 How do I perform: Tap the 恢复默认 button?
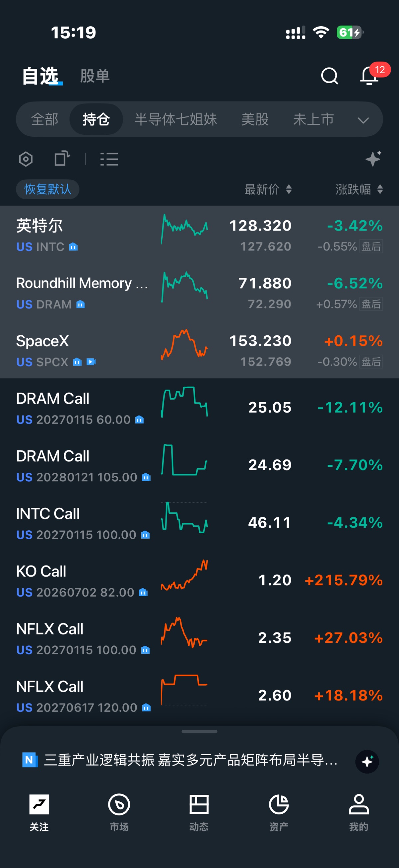point(48,189)
